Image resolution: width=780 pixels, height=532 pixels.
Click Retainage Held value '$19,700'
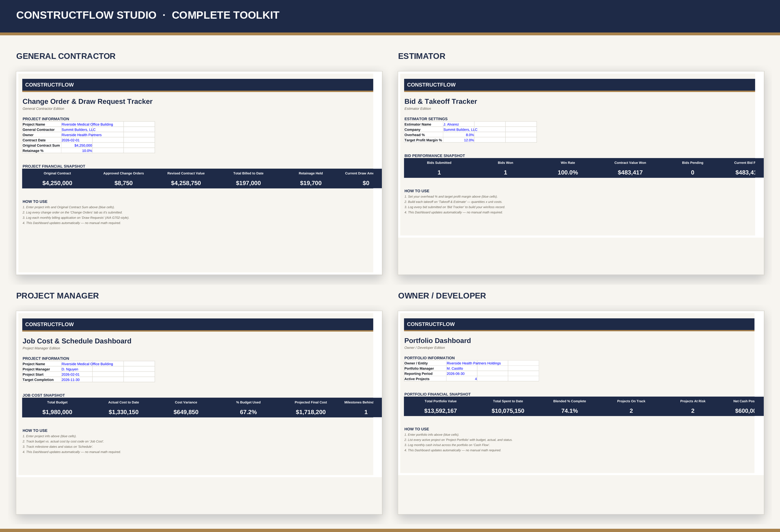(311, 183)
